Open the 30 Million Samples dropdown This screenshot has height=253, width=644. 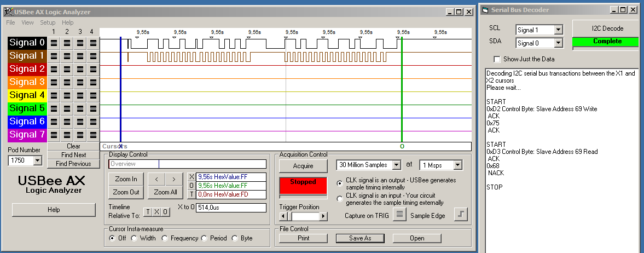point(396,165)
